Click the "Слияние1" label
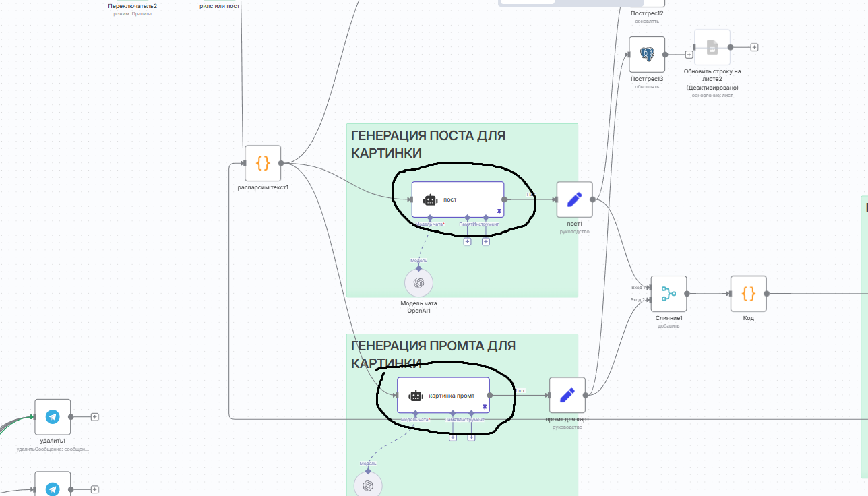Viewport: 868px width, 496px height. point(669,318)
